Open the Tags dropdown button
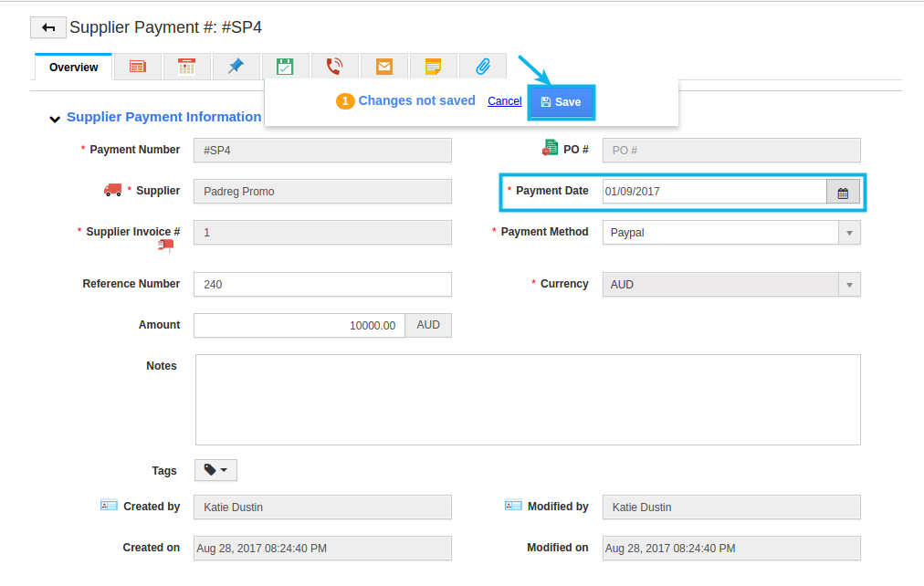The height and width of the screenshot is (586, 924). pos(215,470)
